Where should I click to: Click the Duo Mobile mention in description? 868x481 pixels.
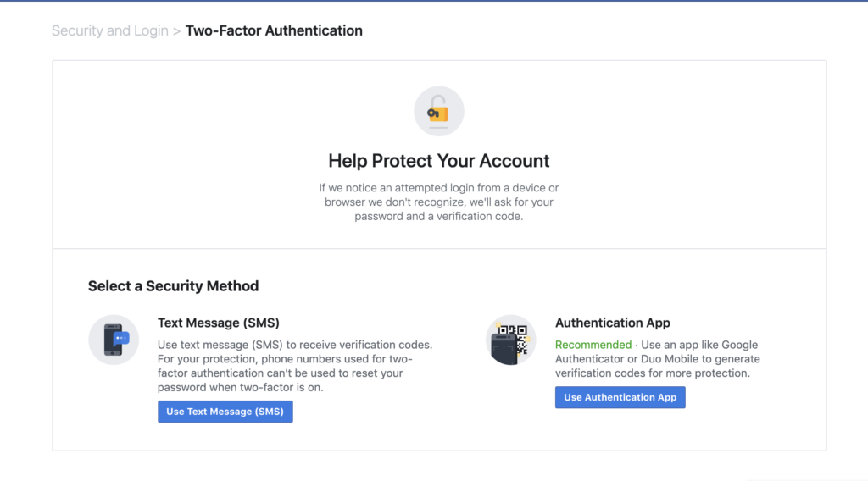click(x=659, y=359)
